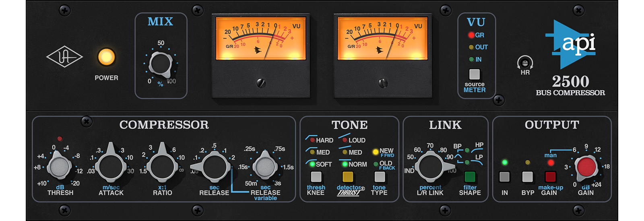Toggle the BYP bypass button

[527, 177]
